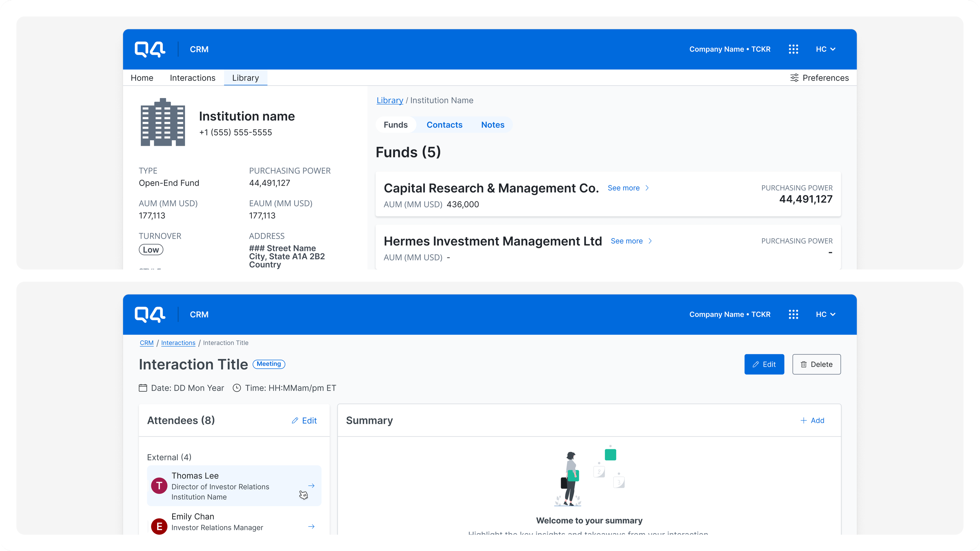Go to the Home menu item
This screenshot has height=551, width=980.
(142, 78)
